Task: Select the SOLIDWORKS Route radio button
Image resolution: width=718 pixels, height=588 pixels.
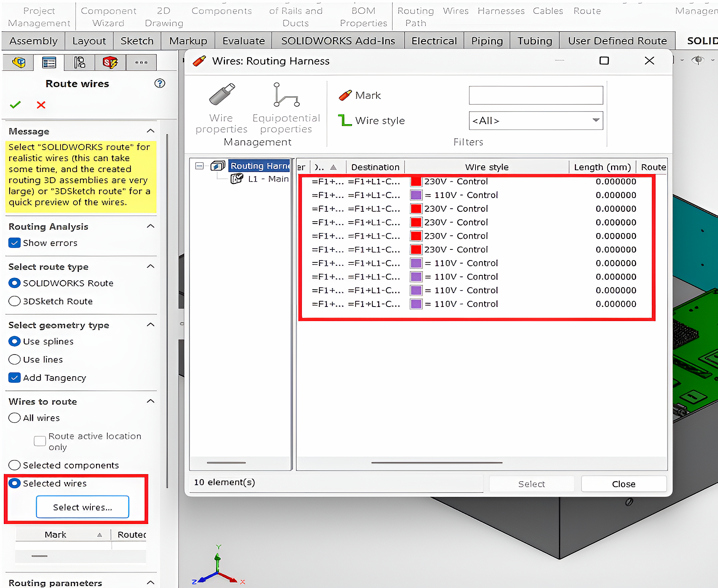Action: 14,283
